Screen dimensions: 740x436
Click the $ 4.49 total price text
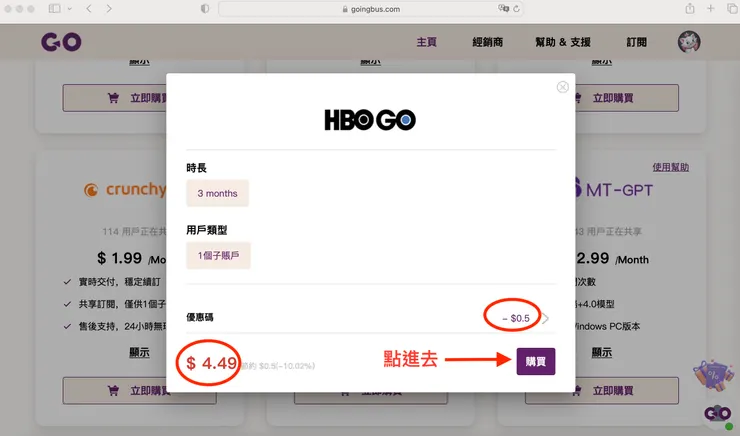[x=211, y=363]
